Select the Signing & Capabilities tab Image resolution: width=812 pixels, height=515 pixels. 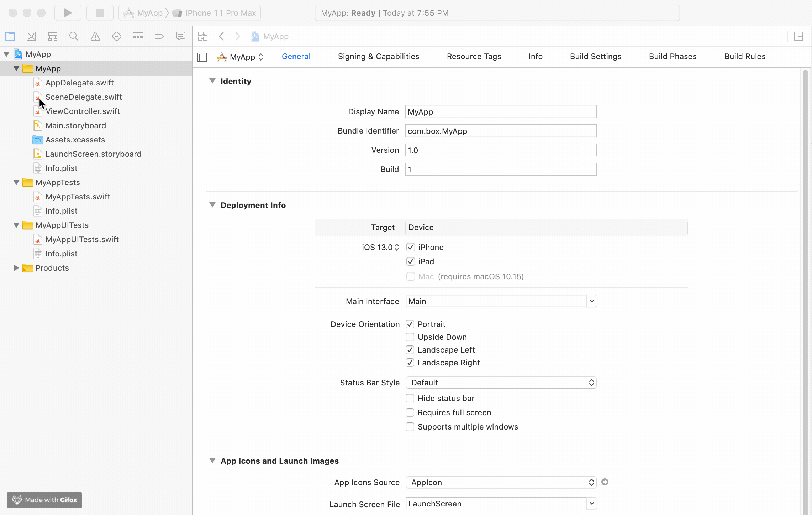pyautogui.click(x=378, y=56)
